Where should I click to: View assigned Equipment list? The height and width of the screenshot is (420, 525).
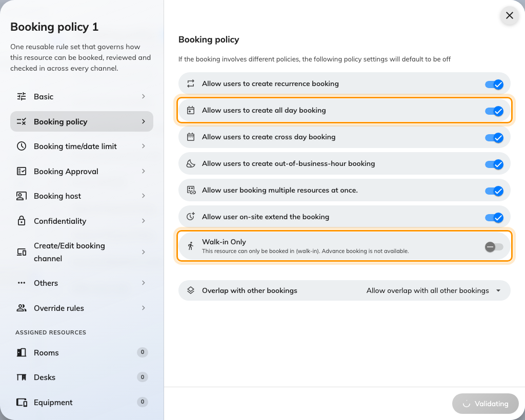tap(82, 402)
